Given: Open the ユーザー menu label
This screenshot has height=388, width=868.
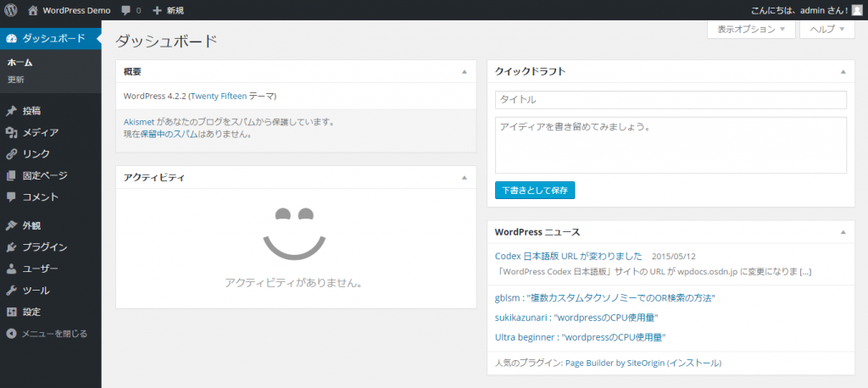Looking at the screenshot, I should point(40,269).
